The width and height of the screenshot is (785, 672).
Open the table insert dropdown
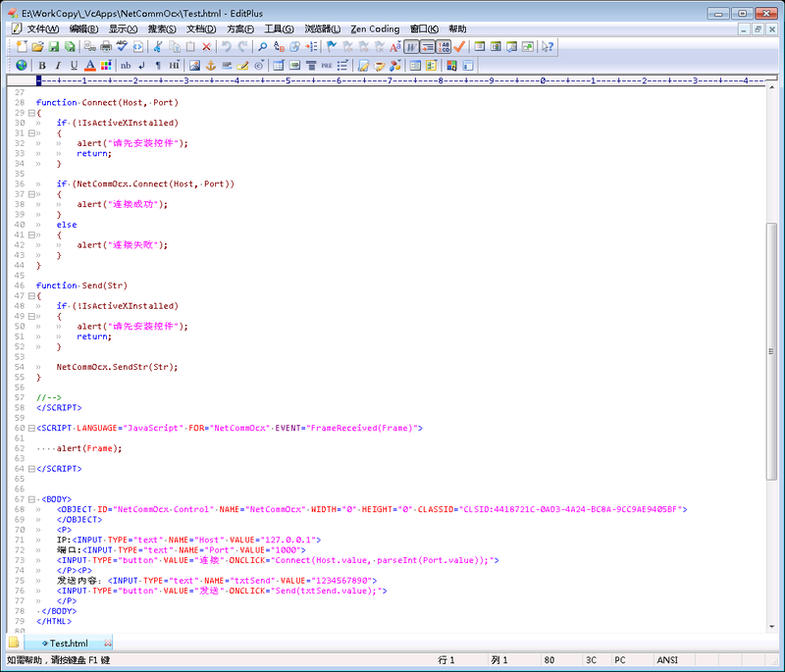tap(279, 66)
